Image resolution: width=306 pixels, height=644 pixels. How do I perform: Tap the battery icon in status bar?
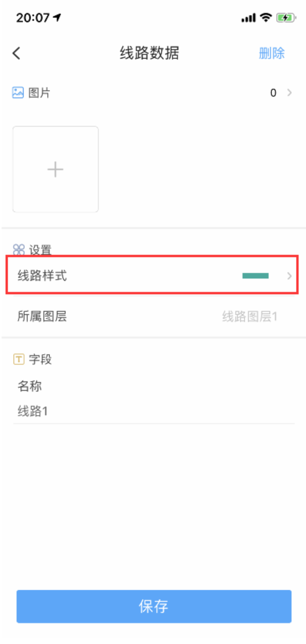pyautogui.click(x=287, y=17)
